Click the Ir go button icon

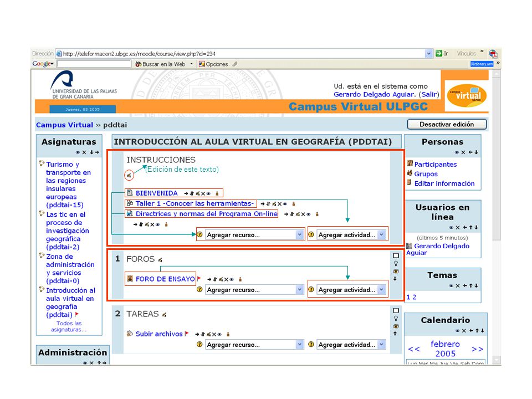pos(439,53)
